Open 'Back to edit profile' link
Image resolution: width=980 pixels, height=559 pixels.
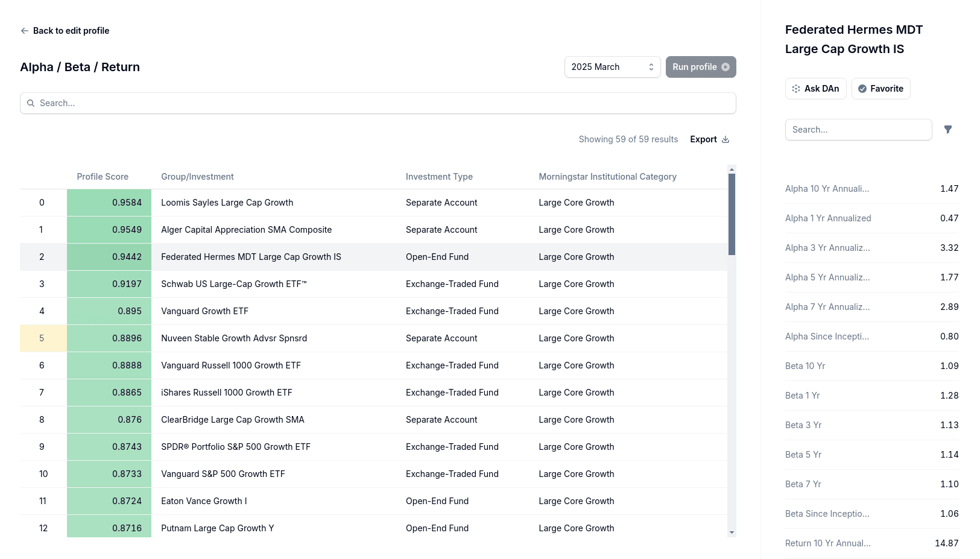pyautogui.click(x=71, y=30)
